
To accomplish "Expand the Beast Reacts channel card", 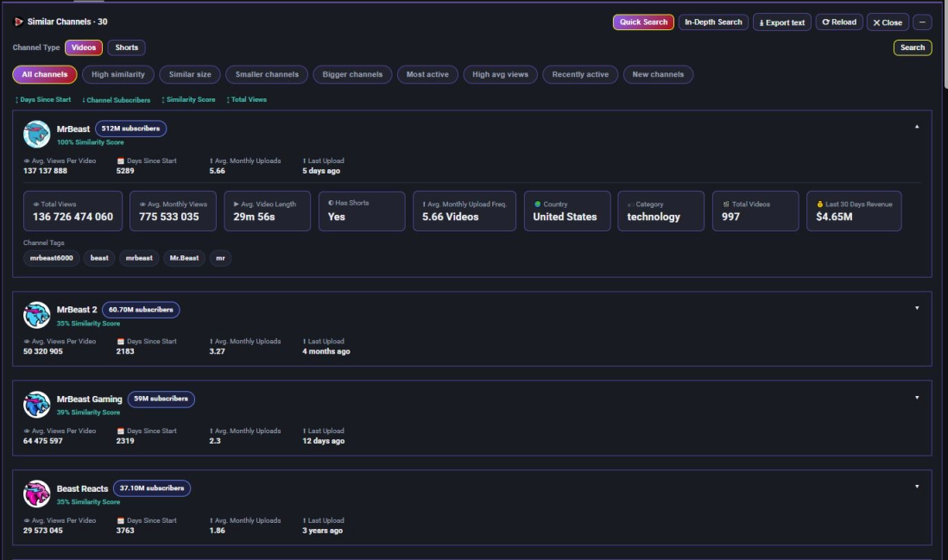I will coord(917,487).
